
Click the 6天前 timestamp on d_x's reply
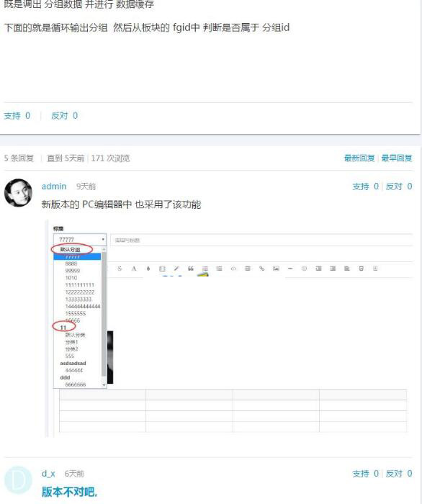point(74,474)
